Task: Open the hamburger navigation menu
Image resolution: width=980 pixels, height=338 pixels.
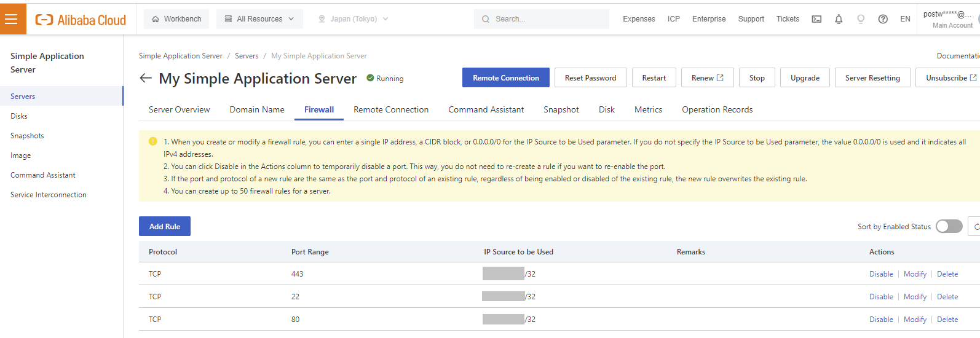Action: [x=11, y=19]
